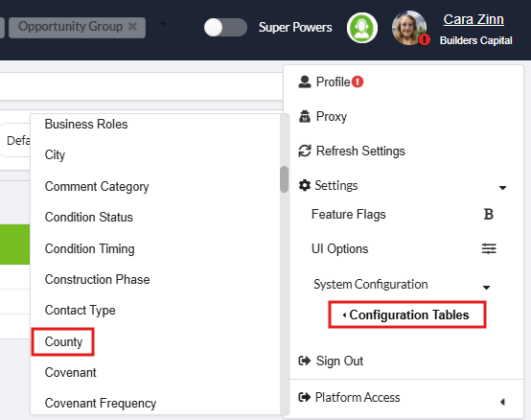Select County from the configuration list
The height and width of the screenshot is (420, 531).
pos(63,341)
